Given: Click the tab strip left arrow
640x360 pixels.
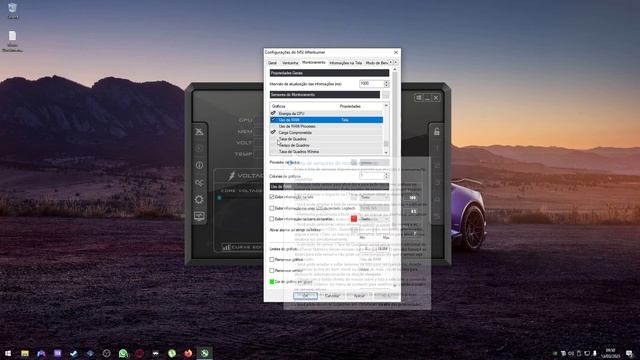Looking at the screenshot, I should coord(390,62).
